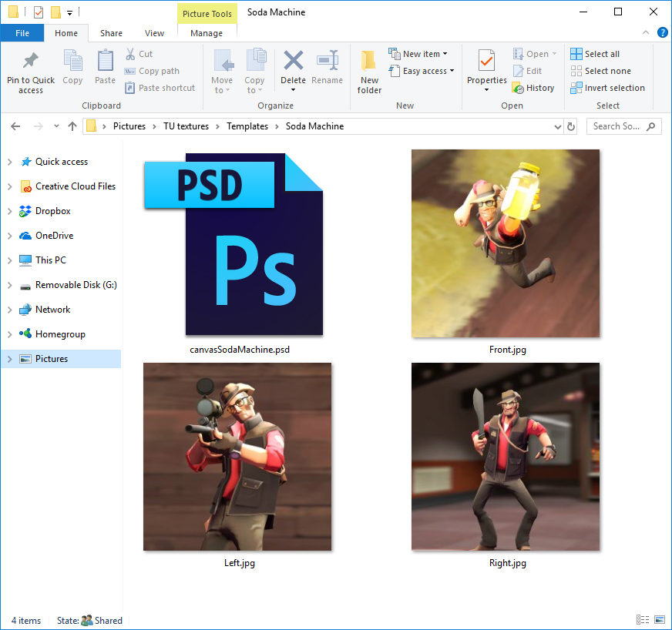The image size is (672, 630).
Task: Expand the This PC tree node
Action: coord(10,260)
